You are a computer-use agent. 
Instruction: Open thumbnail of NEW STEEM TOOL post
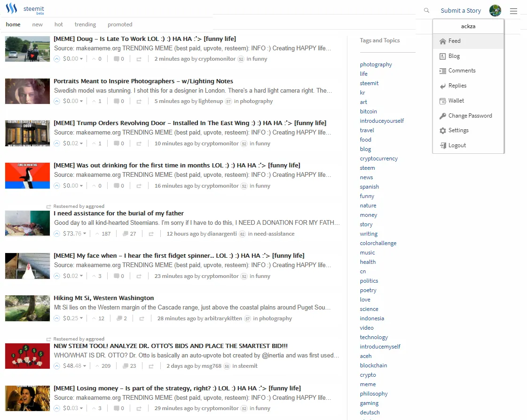[x=28, y=356]
